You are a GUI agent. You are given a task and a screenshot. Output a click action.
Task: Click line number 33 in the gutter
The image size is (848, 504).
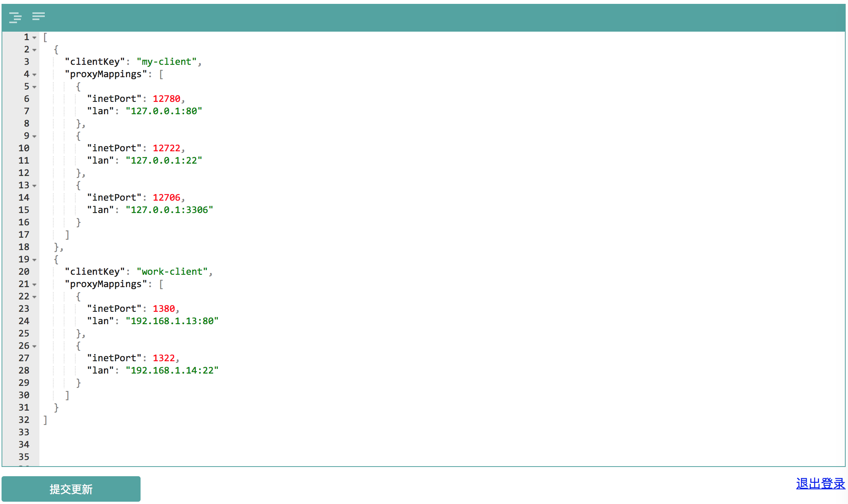coord(24,432)
